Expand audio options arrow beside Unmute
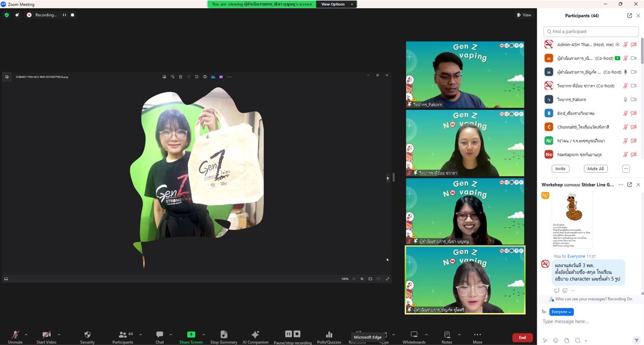 click(26, 334)
